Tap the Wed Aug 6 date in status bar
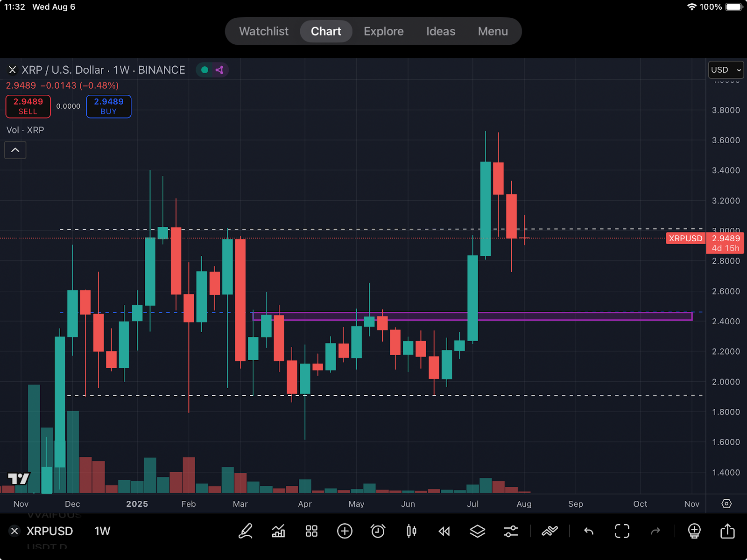 pyautogui.click(x=54, y=7)
